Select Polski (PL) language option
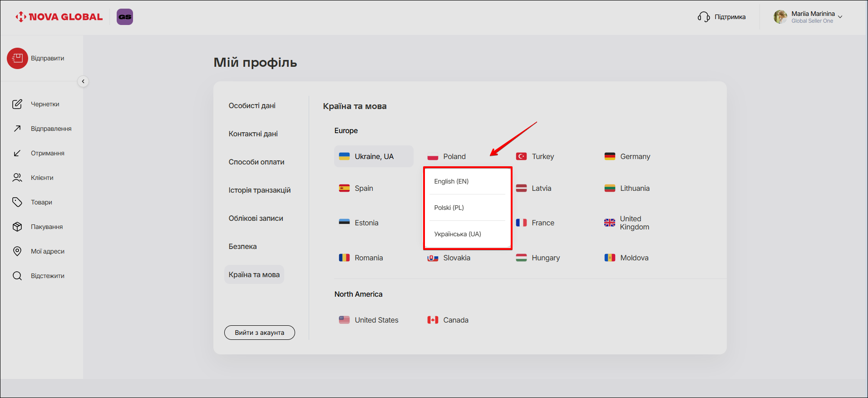The width and height of the screenshot is (868, 398). (x=449, y=208)
